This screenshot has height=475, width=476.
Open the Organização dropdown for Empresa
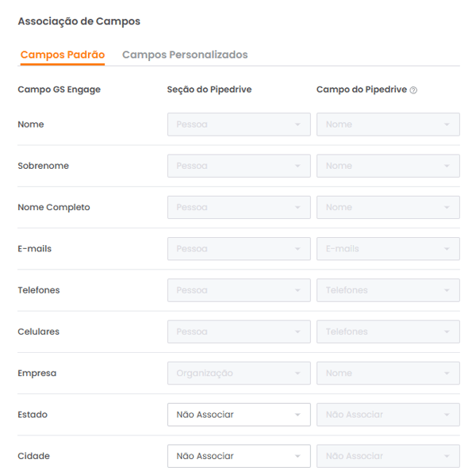coord(239,373)
